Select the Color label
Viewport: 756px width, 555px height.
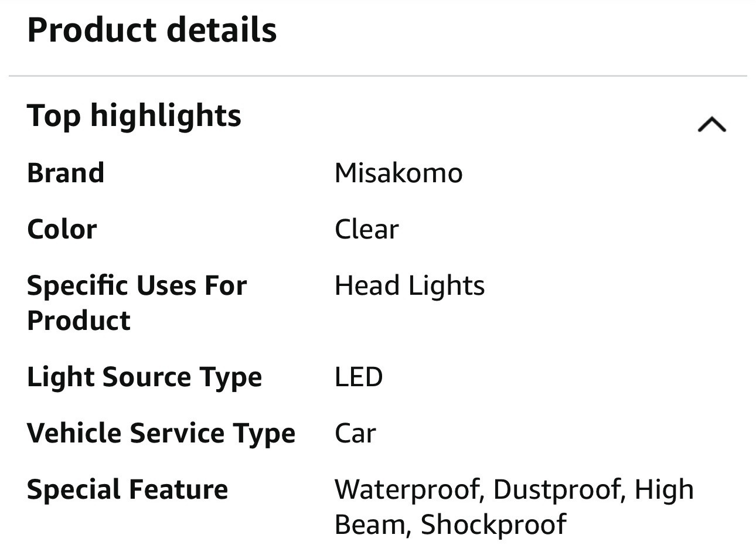(62, 229)
